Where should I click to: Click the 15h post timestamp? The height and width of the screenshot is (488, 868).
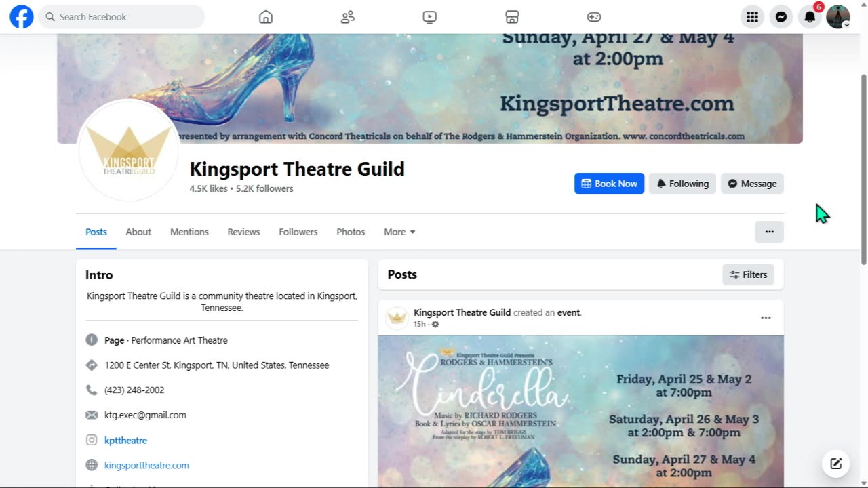coord(420,324)
